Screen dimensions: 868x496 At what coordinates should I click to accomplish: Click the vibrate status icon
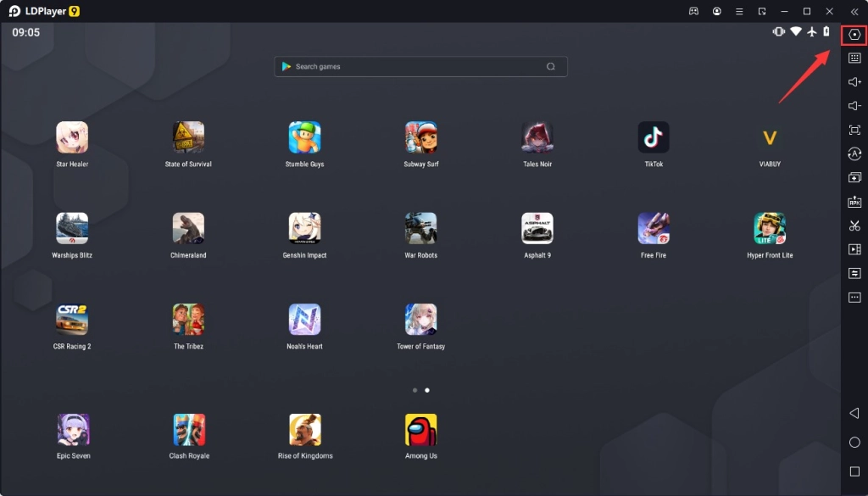[779, 31]
